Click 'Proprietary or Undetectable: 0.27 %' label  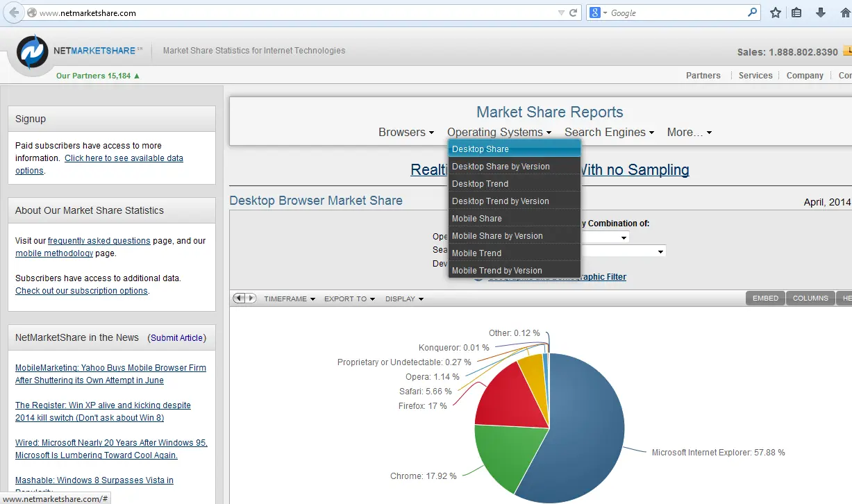click(x=404, y=362)
